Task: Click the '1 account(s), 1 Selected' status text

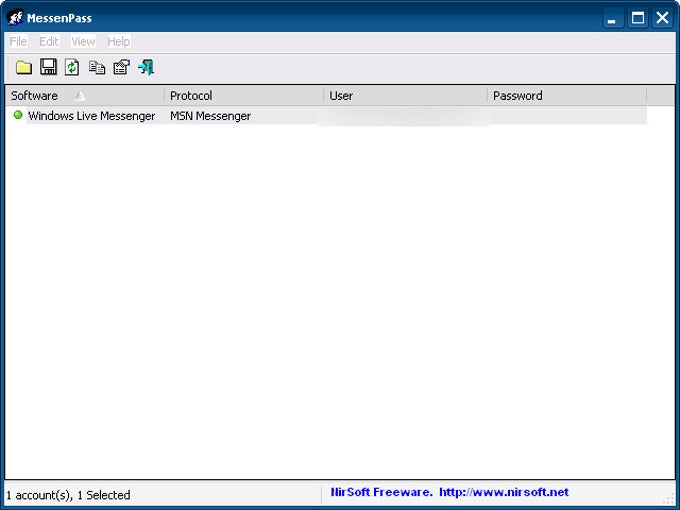Action: click(68, 495)
